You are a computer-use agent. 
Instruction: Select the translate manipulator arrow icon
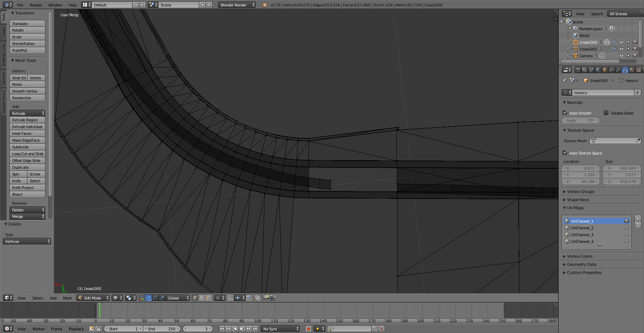pos(148,298)
